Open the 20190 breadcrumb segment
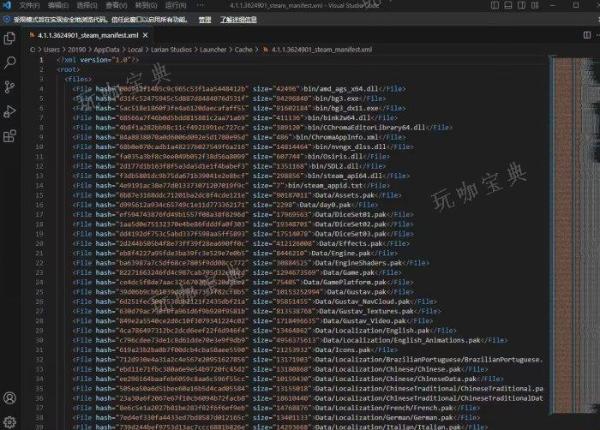This screenshot has height=430, width=600. pos(77,50)
